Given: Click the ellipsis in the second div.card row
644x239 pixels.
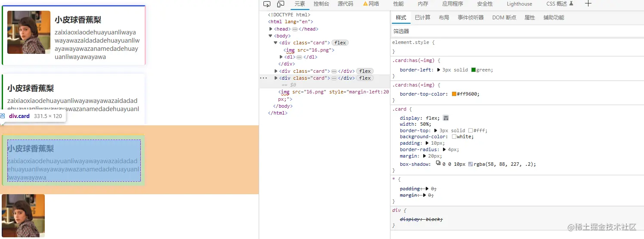Looking at the screenshot, I should 334,71.
